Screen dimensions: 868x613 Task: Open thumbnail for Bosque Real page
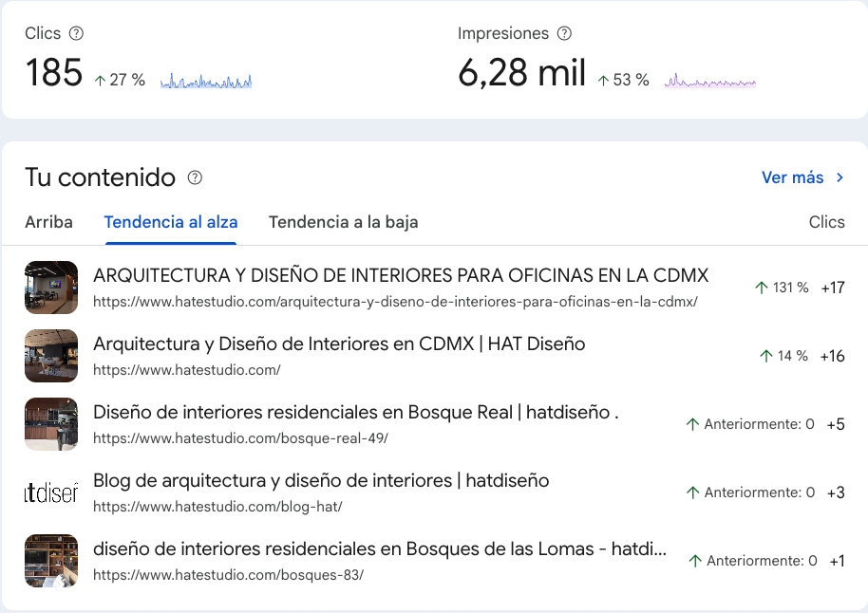click(x=51, y=424)
